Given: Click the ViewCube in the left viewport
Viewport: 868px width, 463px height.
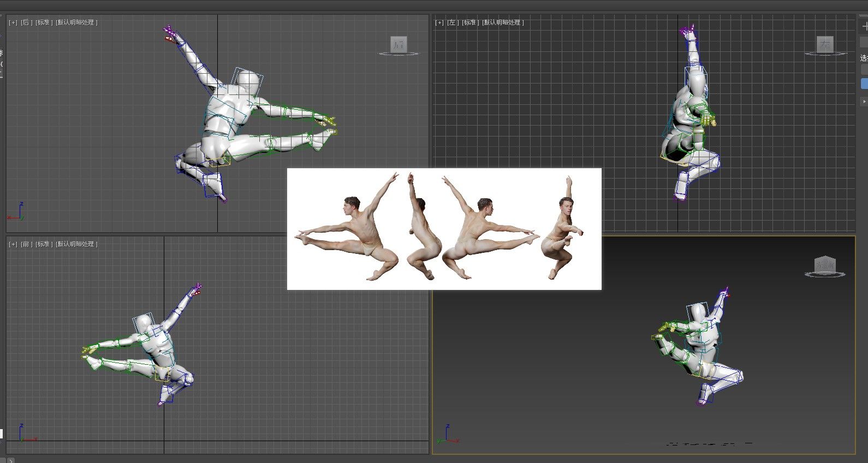Looking at the screenshot, I should click(825, 45).
